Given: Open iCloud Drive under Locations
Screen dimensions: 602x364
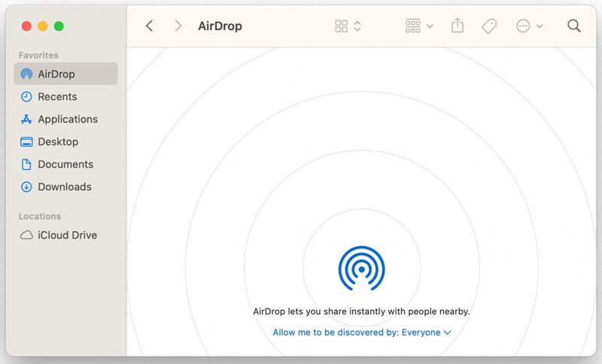Looking at the screenshot, I should (x=67, y=235).
